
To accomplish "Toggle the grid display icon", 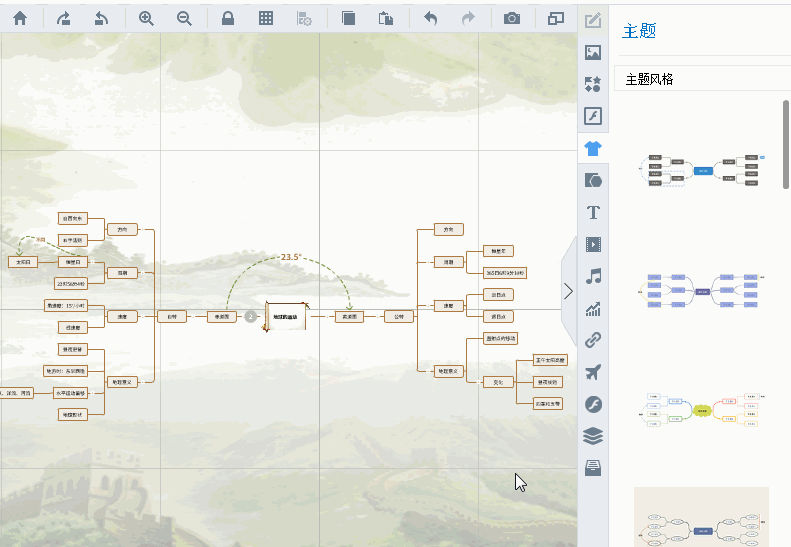I will click(x=266, y=18).
